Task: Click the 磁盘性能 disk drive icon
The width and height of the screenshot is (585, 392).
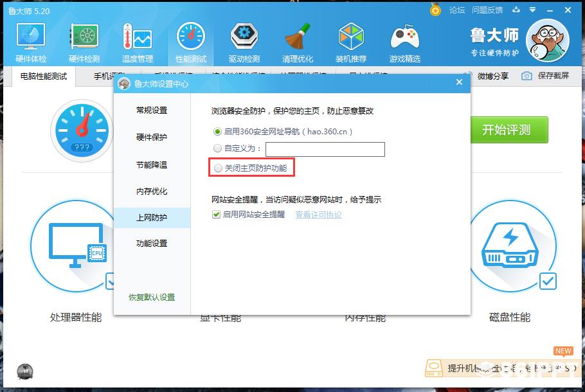Action: click(x=510, y=244)
